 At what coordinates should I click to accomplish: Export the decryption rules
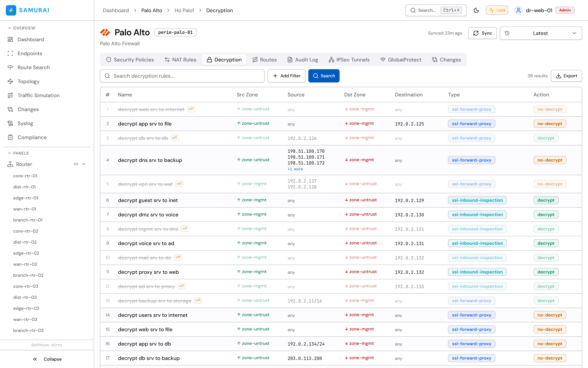point(566,76)
